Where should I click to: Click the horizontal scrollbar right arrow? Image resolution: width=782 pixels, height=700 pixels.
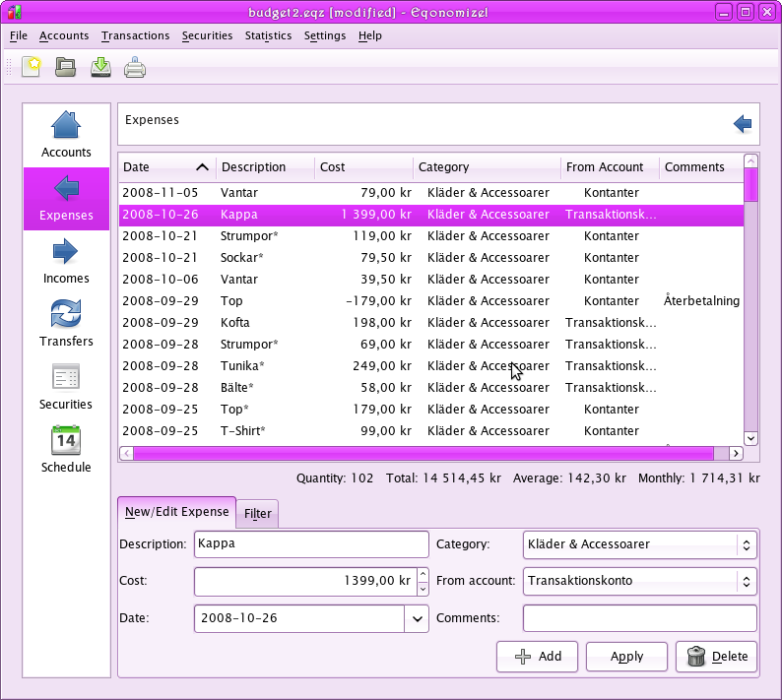click(736, 453)
